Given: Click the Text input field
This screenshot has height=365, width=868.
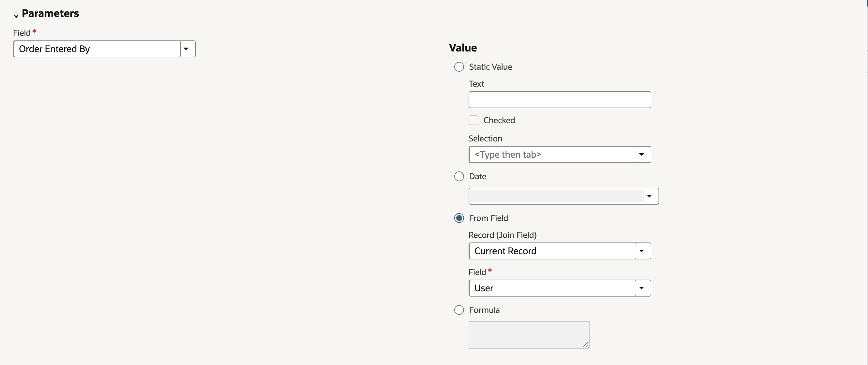Looking at the screenshot, I should click(560, 100).
